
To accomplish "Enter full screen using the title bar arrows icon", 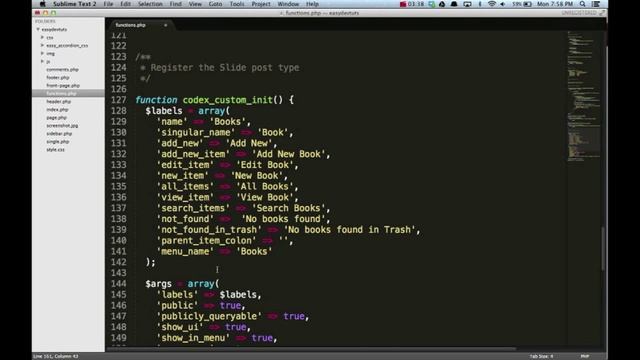I will click(x=602, y=13).
